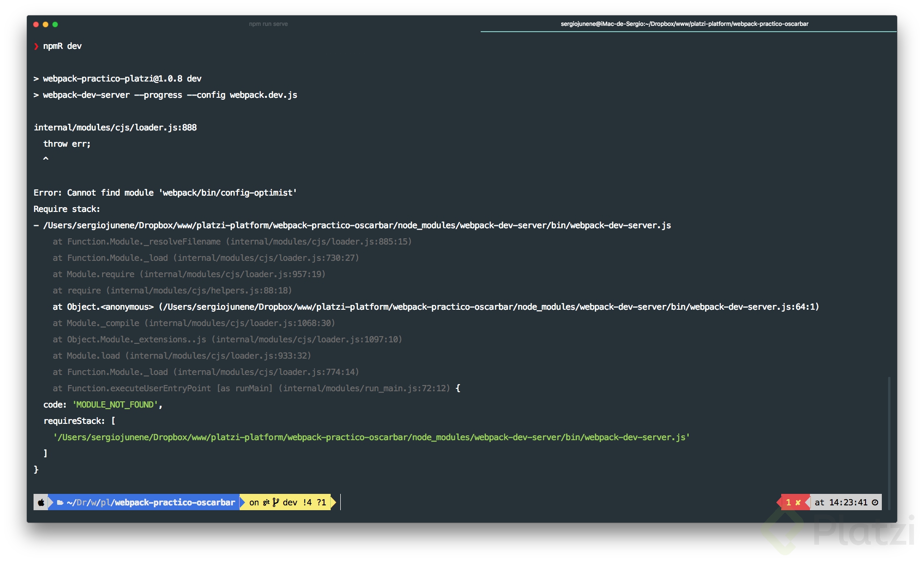Viewport: 924px width, 561px height.
Task: Click the webpack-practico-oscarbar directory prompt segment
Action: point(174,503)
